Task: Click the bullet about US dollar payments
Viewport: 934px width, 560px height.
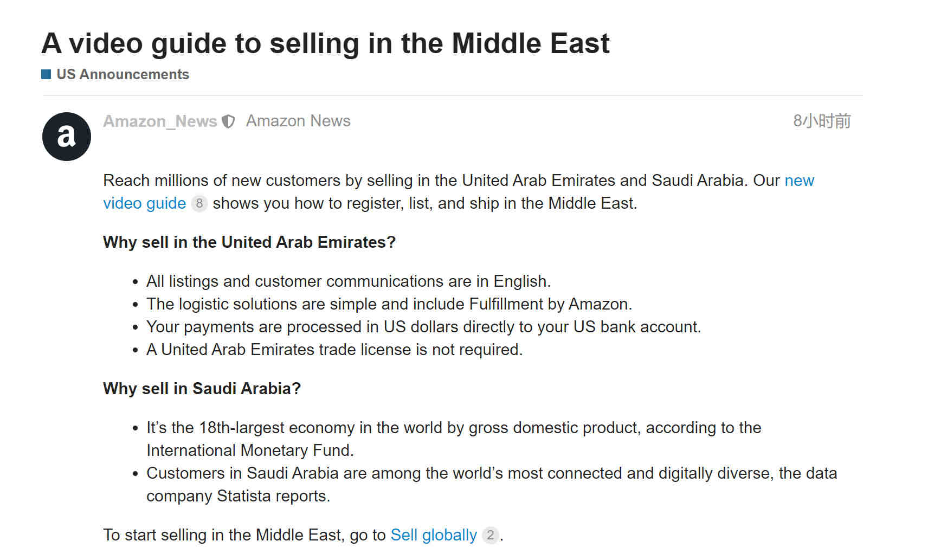Action: pos(424,327)
